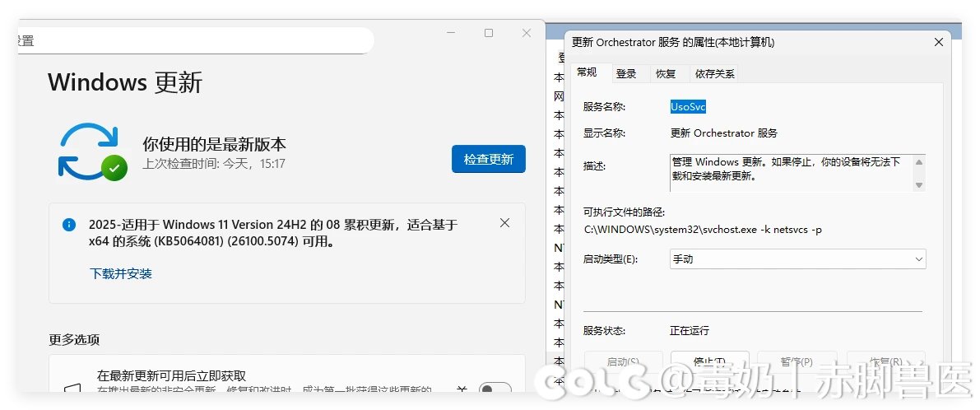Click the 正在运行 service status text

click(690, 331)
